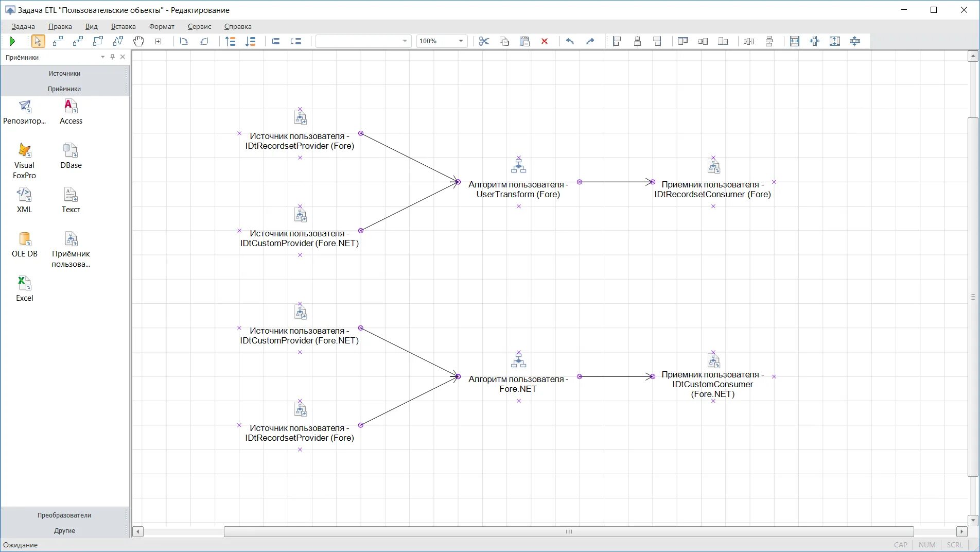Select the XML consumer icon
The image size is (980, 552).
[25, 201]
